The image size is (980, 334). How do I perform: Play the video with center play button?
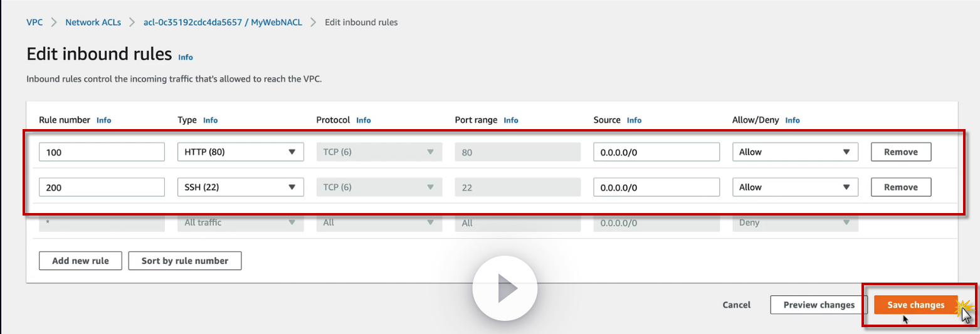[x=505, y=289]
